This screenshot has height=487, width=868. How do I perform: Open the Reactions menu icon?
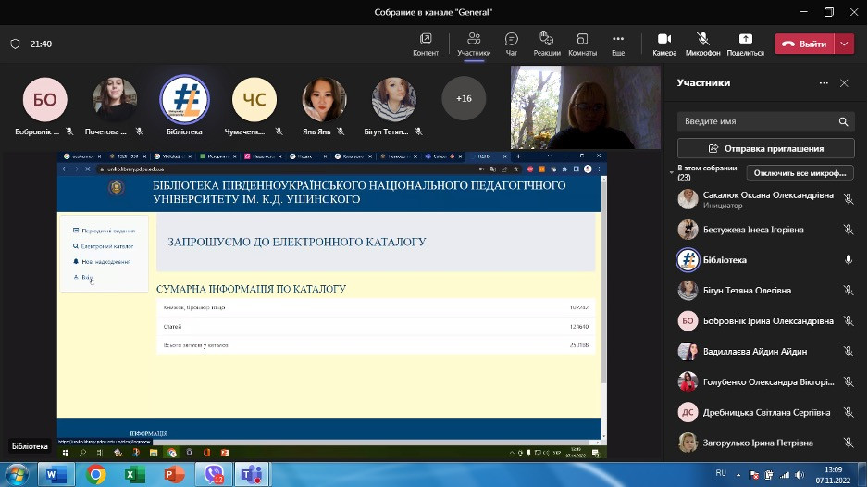[x=546, y=39]
